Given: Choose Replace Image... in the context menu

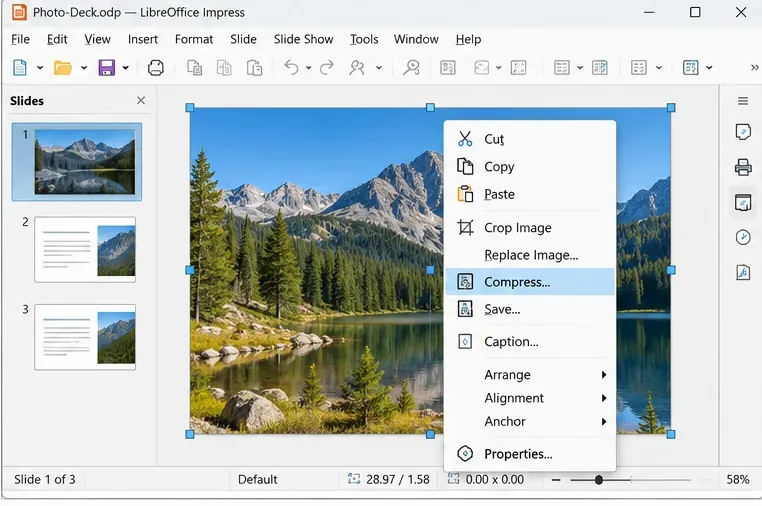Looking at the screenshot, I should pos(530,255).
